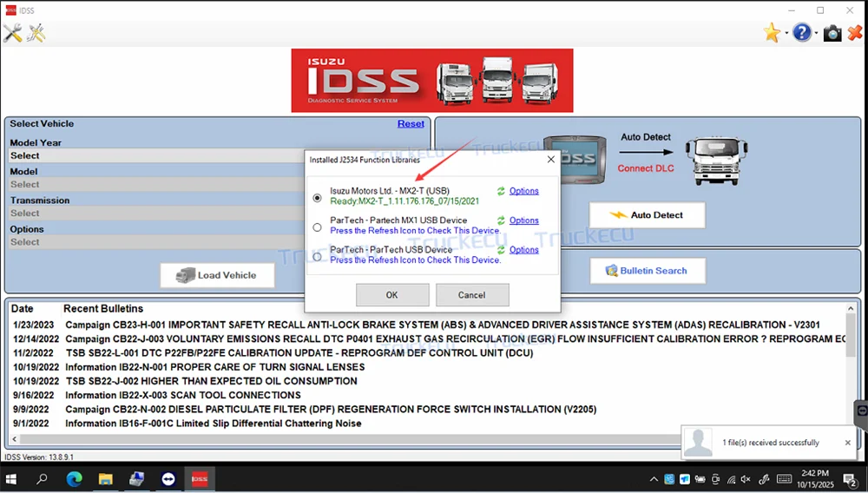868x493 pixels.
Task: Open Options for Isuzu MX2-T (USB)
Action: [x=523, y=191]
